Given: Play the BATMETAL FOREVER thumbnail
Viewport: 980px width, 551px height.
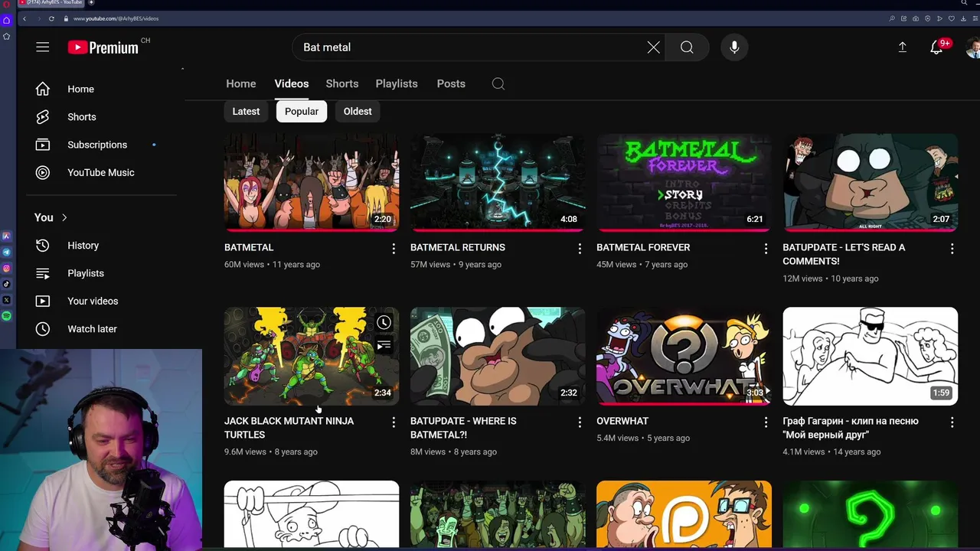Looking at the screenshot, I should click(684, 182).
